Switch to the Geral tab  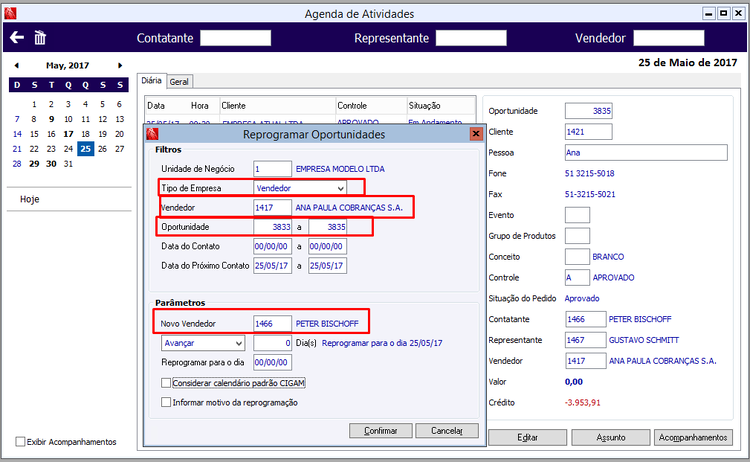tap(179, 82)
